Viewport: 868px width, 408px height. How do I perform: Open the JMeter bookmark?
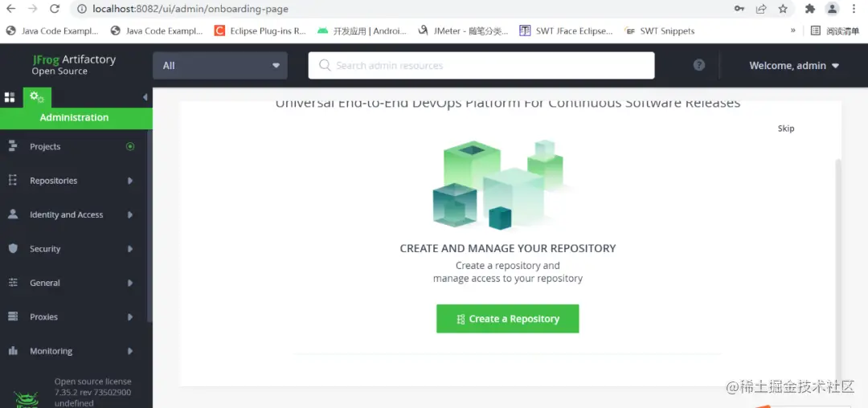(x=464, y=31)
